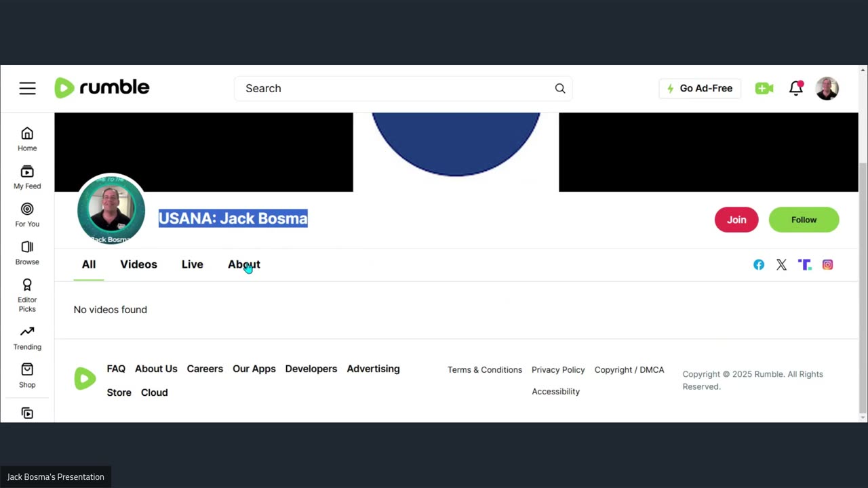Open the Careers footer link
This screenshot has width=868, height=488.
click(x=205, y=369)
